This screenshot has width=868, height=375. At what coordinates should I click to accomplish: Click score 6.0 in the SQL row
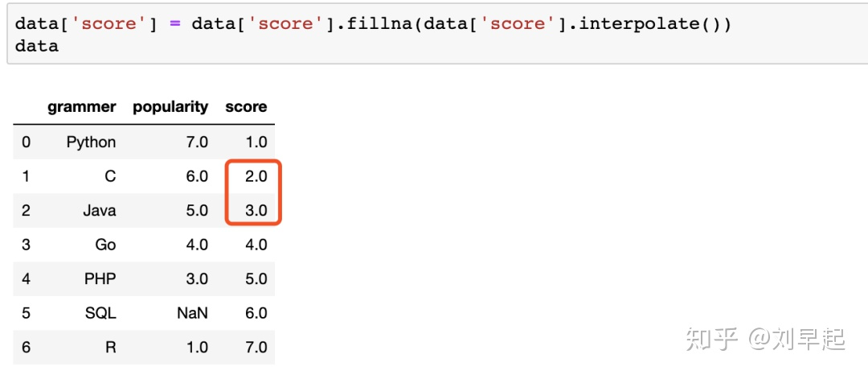[256, 313]
